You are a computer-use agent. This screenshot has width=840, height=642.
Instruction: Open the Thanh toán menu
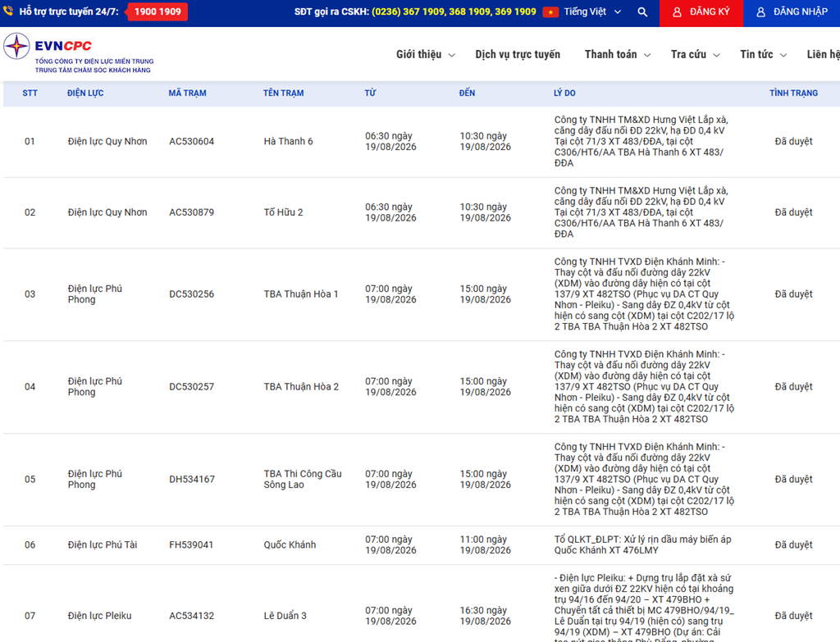610,54
